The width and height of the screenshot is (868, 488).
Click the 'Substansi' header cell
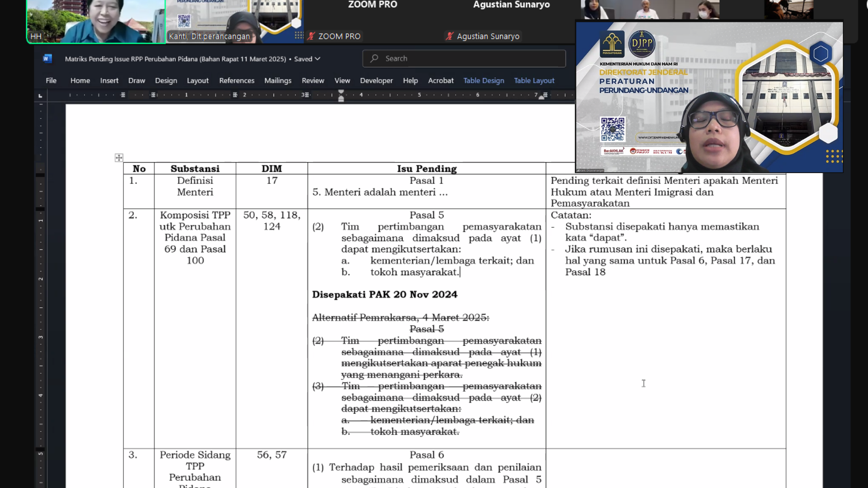[195, 169]
